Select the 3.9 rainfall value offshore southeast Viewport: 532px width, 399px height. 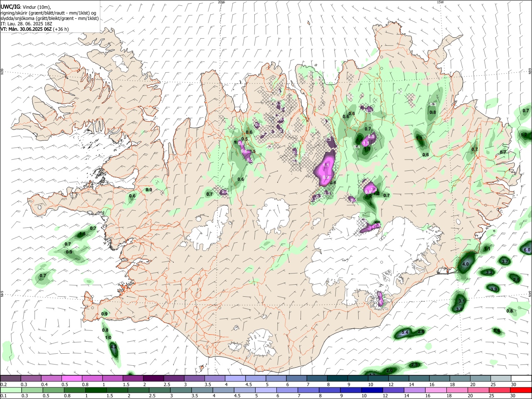coord(494,289)
